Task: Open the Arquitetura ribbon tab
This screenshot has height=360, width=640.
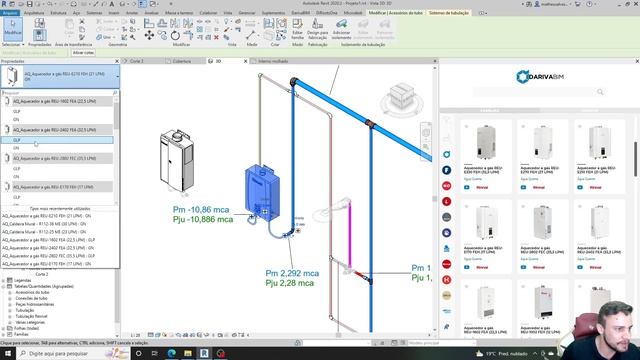Action: 34,13
